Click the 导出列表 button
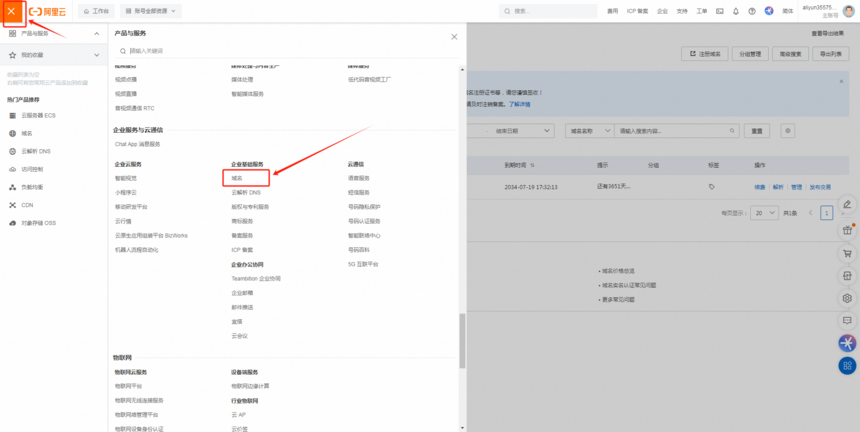The height and width of the screenshot is (432, 860). pyautogui.click(x=830, y=54)
